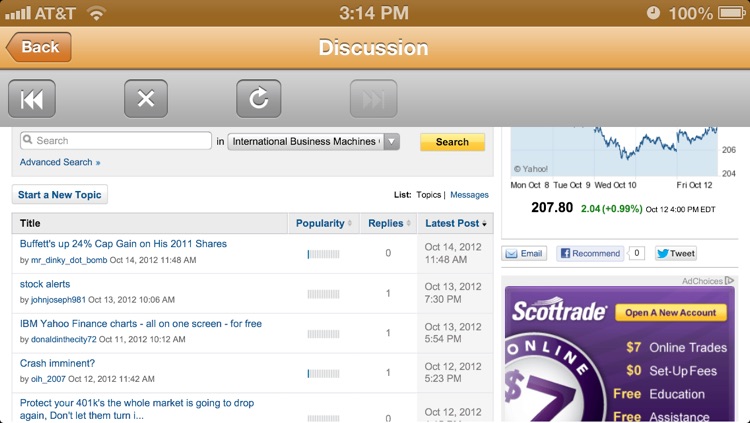Open the stock alerts topic
Viewport: 750px width, 423px height.
tap(44, 284)
